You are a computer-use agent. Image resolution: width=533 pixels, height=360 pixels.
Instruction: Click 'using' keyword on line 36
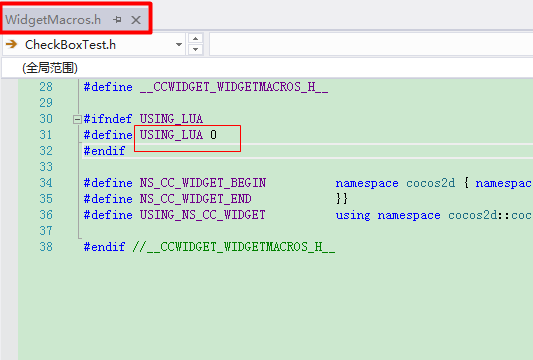pyautogui.click(x=353, y=215)
